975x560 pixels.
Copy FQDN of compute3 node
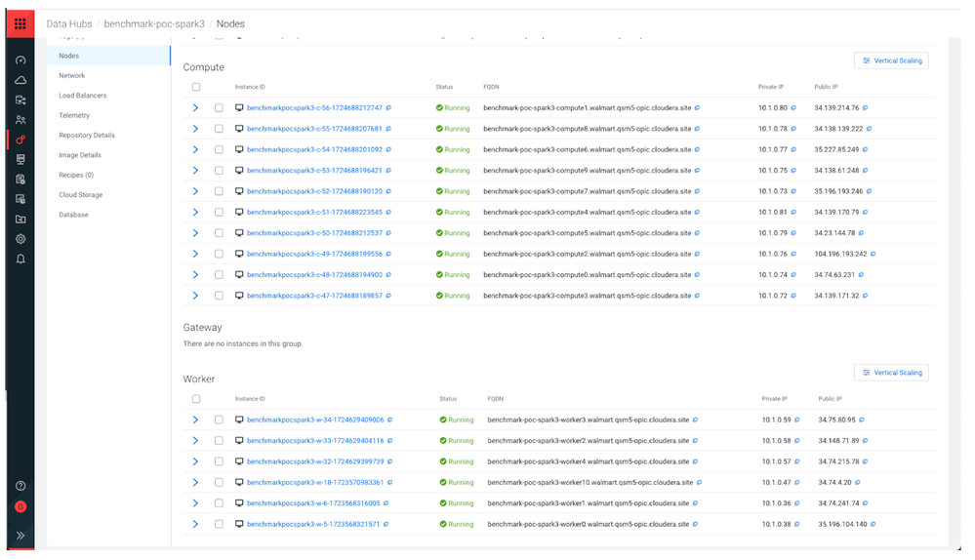(697, 296)
